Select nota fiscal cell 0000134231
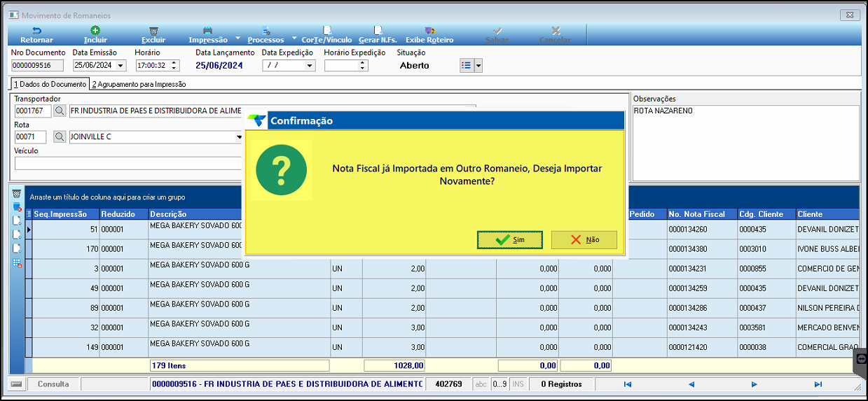 (701, 269)
